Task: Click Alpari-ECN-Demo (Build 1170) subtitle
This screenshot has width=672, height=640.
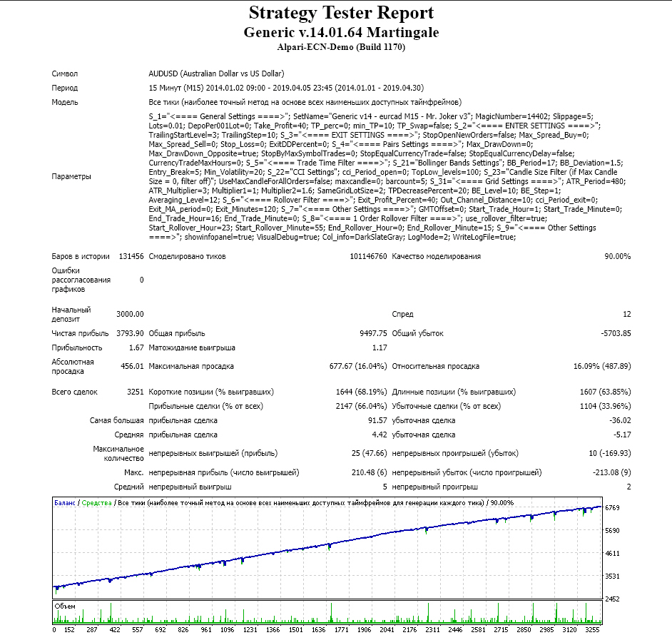Action: (x=341, y=47)
